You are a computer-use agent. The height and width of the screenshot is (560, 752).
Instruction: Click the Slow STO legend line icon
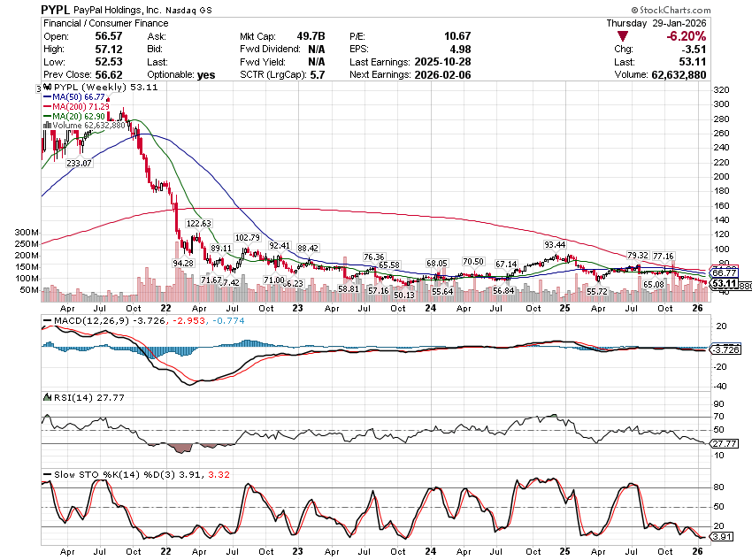point(45,475)
